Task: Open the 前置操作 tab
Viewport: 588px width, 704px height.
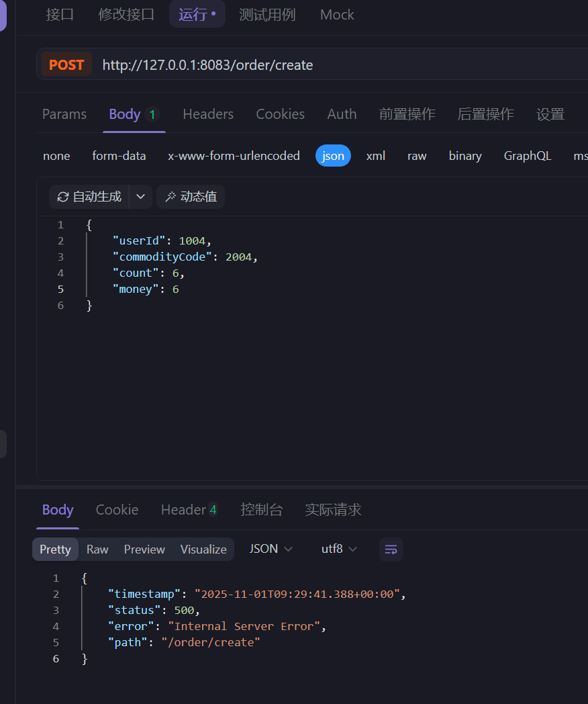Action: click(407, 114)
